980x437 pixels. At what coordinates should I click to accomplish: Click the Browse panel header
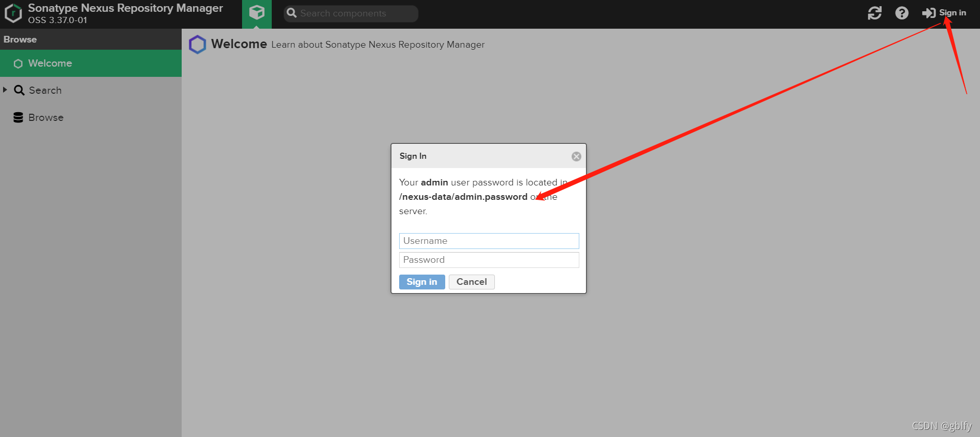click(91, 39)
